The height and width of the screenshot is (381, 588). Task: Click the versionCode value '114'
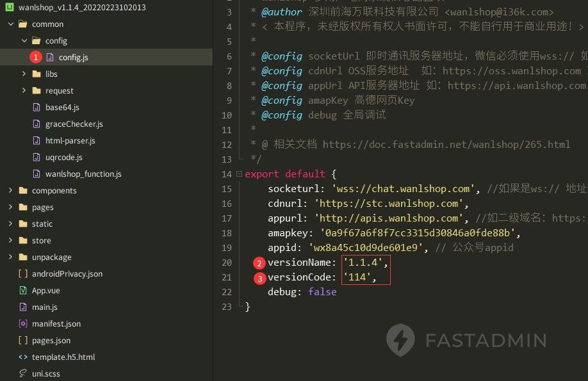coord(357,277)
